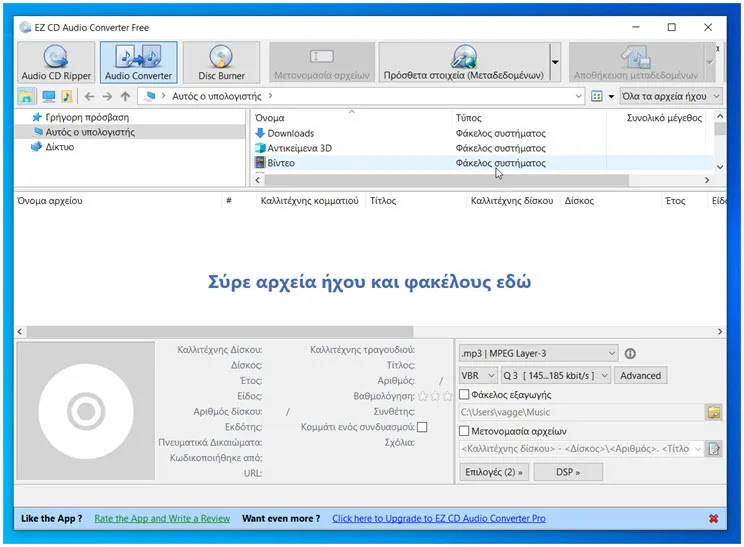Open the view mode dropdown arrow
Viewport: 744px width, 547px height.
click(x=611, y=96)
